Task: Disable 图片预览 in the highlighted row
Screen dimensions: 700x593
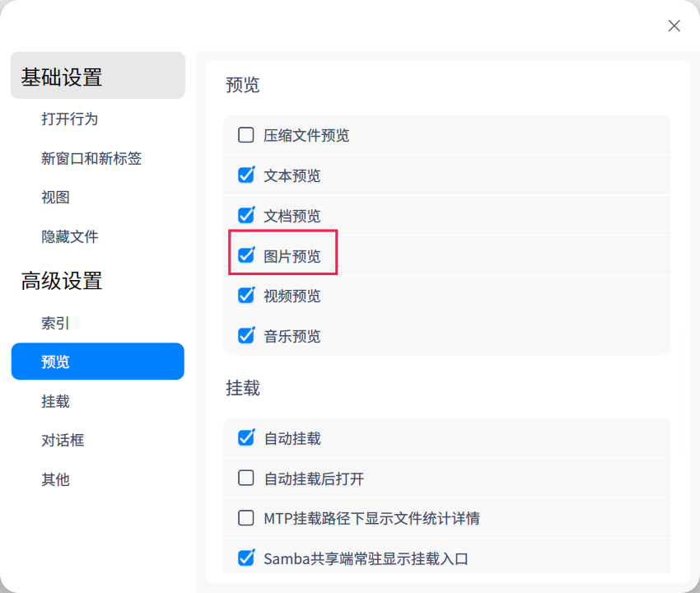Action: coord(245,255)
